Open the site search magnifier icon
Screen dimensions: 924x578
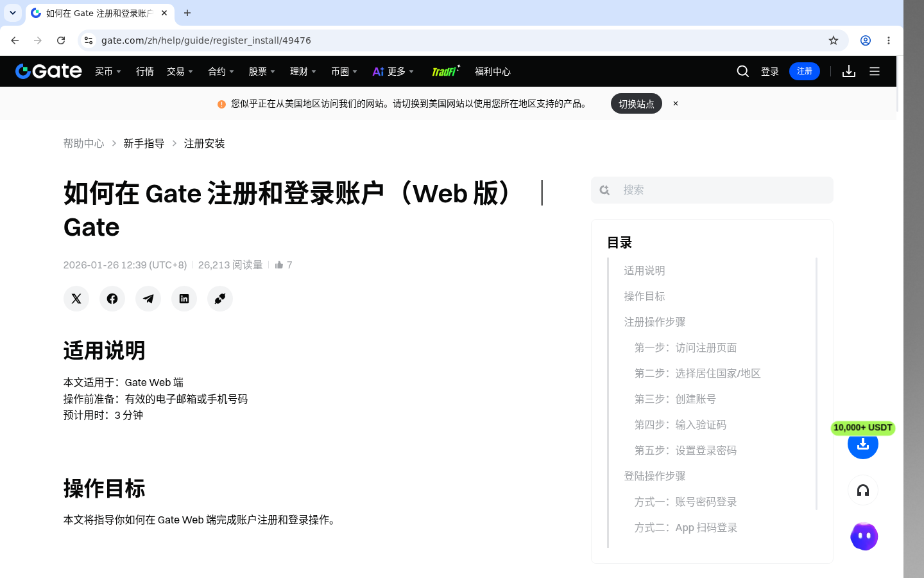point(743,71)
